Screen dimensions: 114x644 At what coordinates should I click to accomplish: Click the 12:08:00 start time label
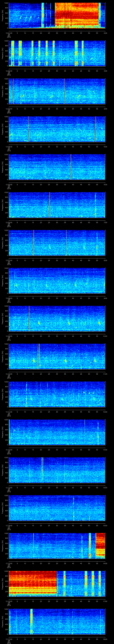(9, 298)
